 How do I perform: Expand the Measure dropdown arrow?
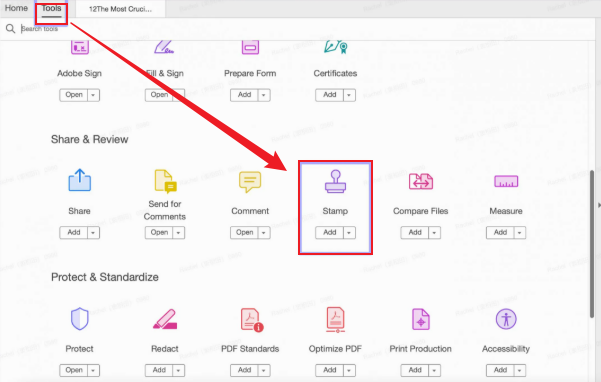pos(520,233)
